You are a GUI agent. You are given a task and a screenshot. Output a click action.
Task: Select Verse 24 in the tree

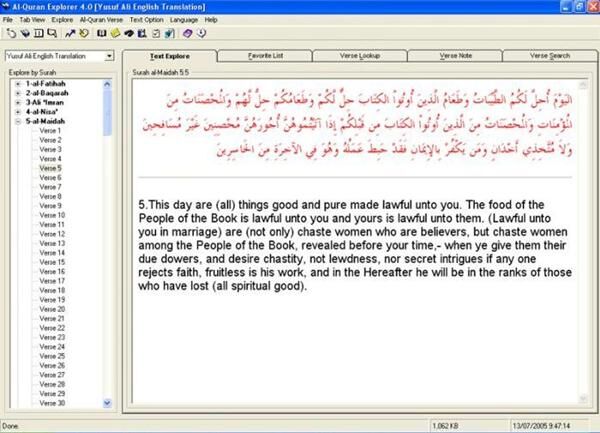coord(52,347)
